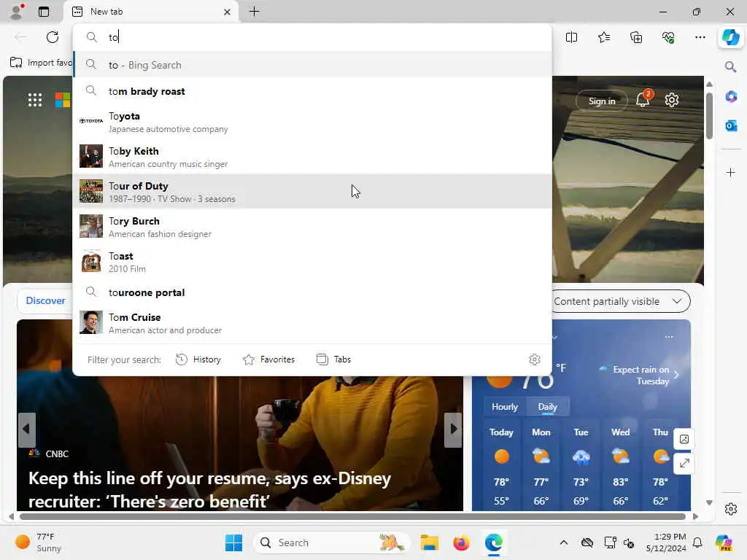Open the CNBC resume headline article
Viewport: 747px width, 560px height.
(x=209, y=489)
